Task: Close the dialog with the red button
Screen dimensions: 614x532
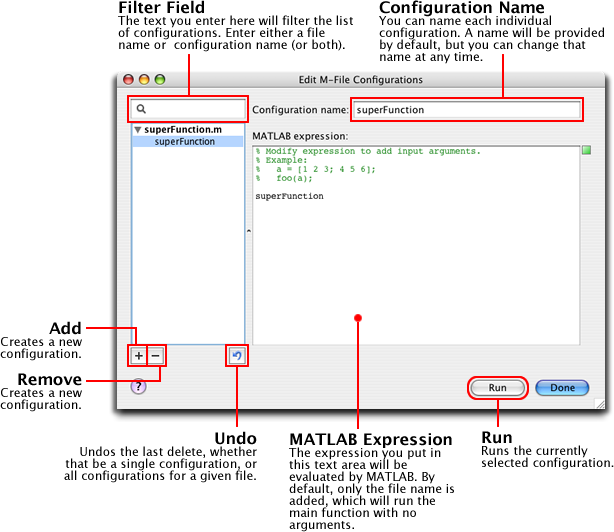Action: pyautogui.click(x=127, y=79)
